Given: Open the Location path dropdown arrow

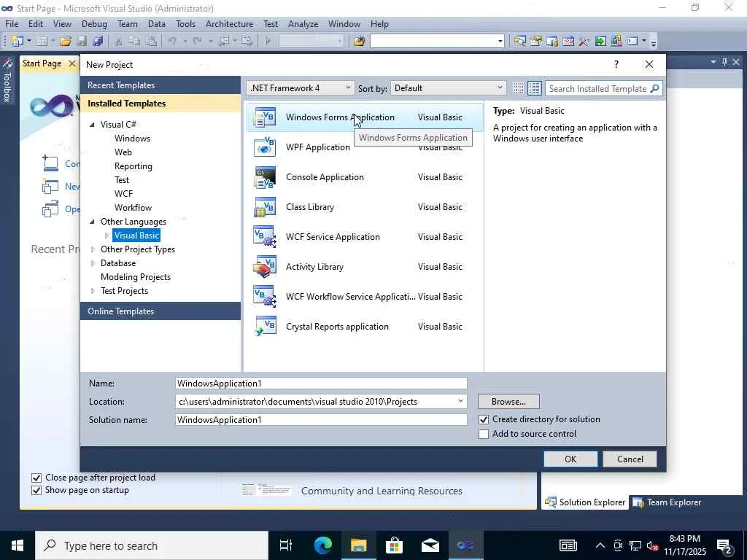Looking at the screenshot, I should pyautogui.click(x=461, y=402).
